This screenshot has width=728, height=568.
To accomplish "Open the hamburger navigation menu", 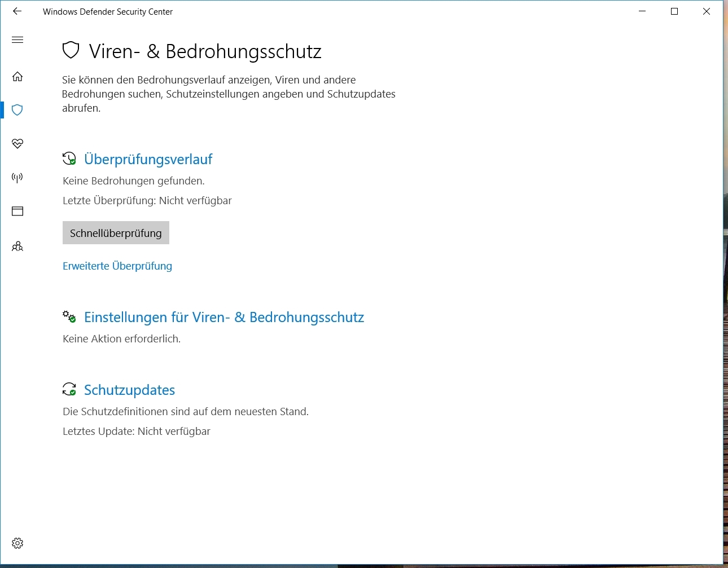I will click(17, 39).
